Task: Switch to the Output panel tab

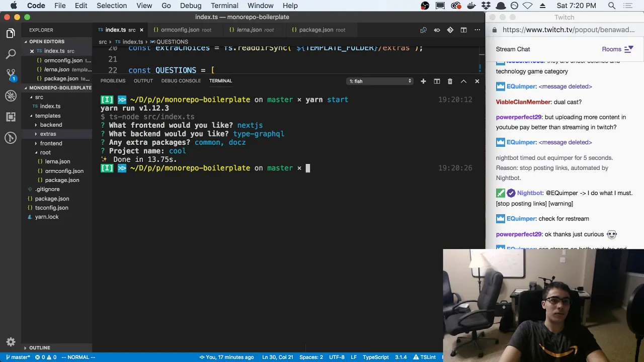Action: coord(143,81)
